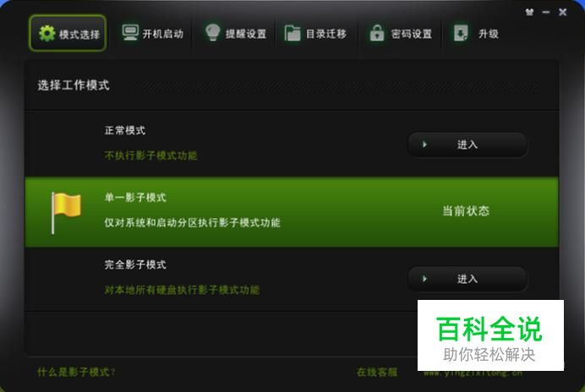Viewport: 585px width, 392px height.
Task: Open the 开机启动 tab
Action: tap(153, 34)
